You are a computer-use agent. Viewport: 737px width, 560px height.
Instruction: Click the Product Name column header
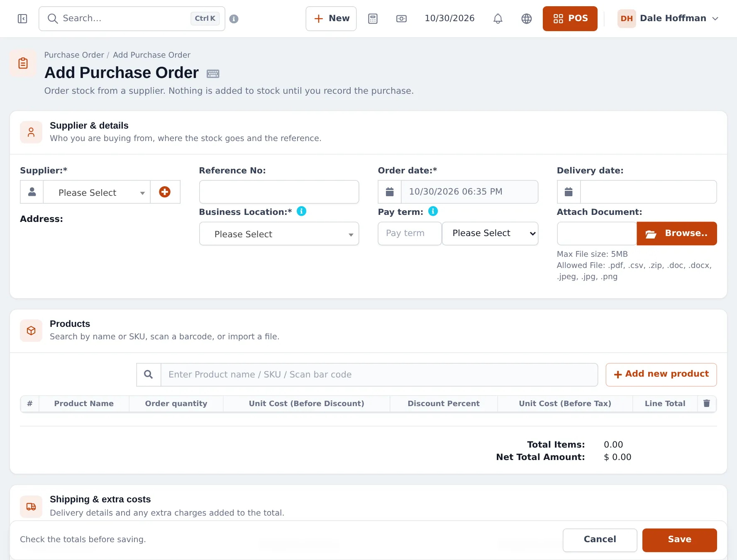pyautogui.click(x=84, y=403)
